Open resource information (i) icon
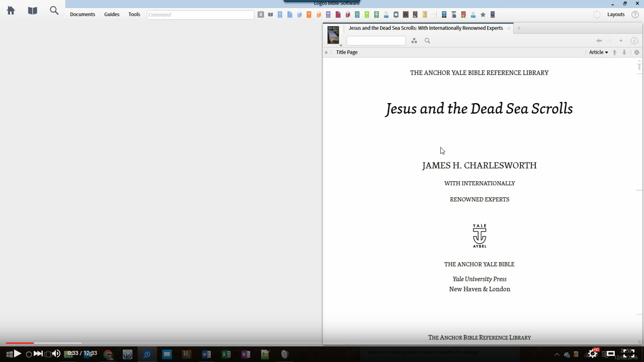This screenshot has height=362, width=644. [x=634, y=41]
